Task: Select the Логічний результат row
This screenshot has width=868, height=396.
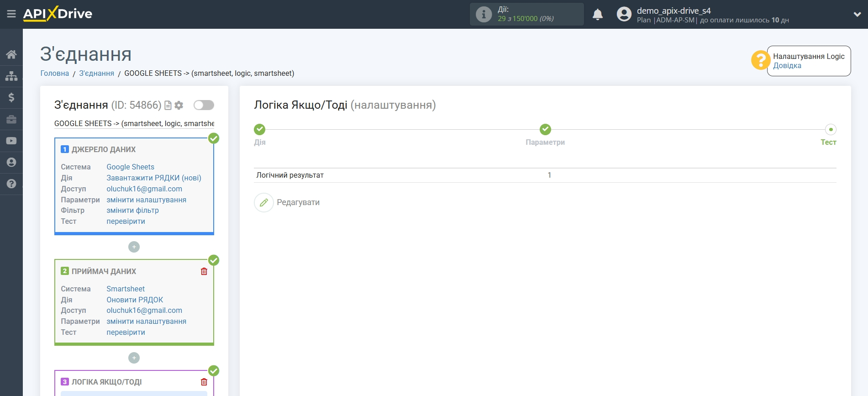Action: click(x=545, y=175)
